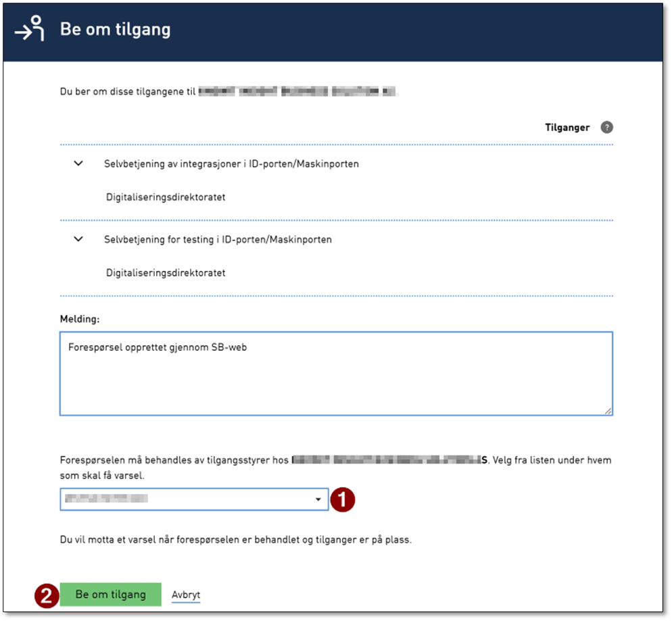Grab the resize handle of the Melding box
Viewport: 672px width, 621px height.
coord(608,410)
